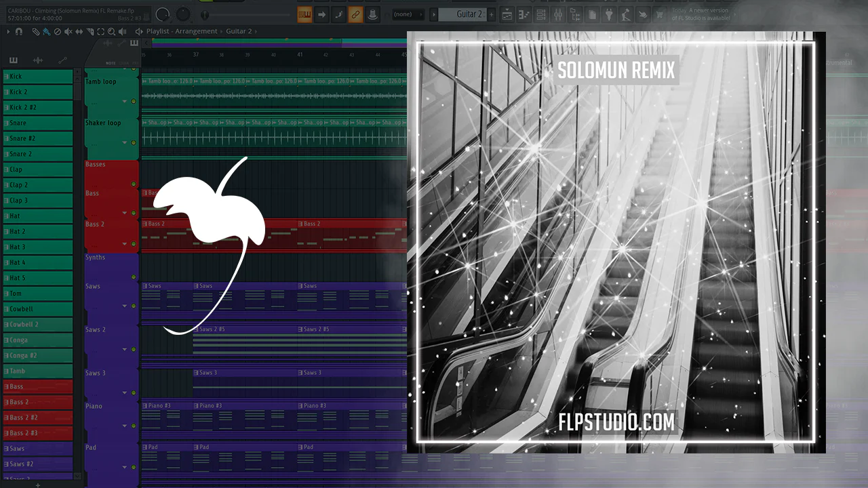868x488 pixels.
Task: Toggle the multilink to controllers icon
Action: (x=355, y=14)
